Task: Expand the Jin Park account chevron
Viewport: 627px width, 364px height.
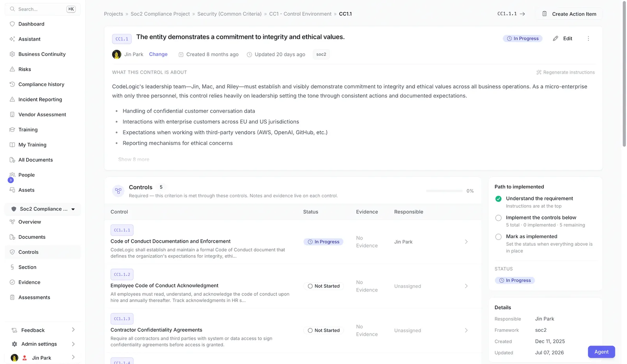Action: 73,357
